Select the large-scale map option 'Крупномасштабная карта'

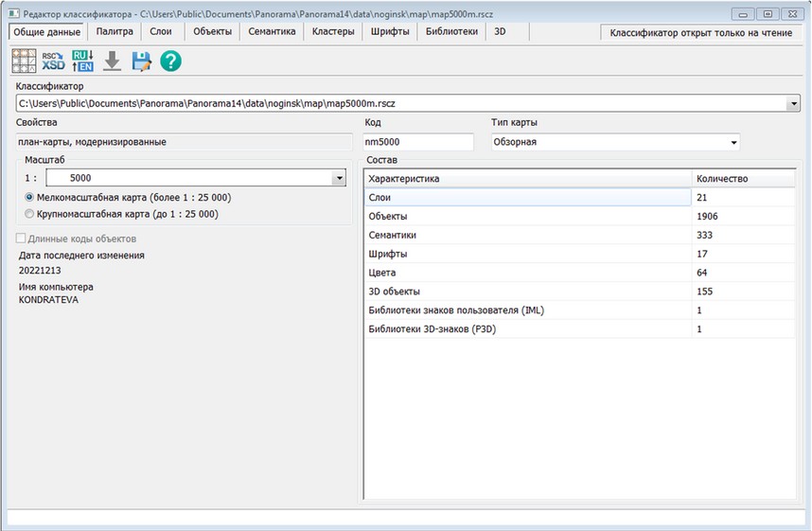pos(29,215)
